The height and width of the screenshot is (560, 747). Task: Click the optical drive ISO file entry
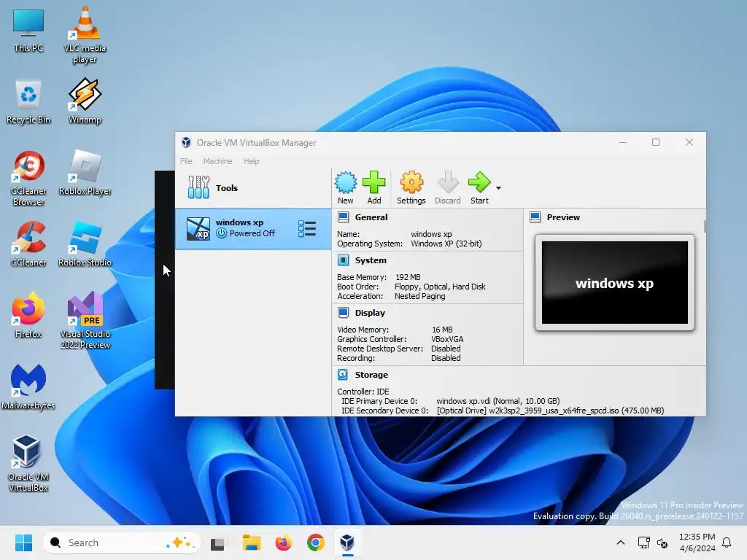pyautogui.click(x=550, y=411)
